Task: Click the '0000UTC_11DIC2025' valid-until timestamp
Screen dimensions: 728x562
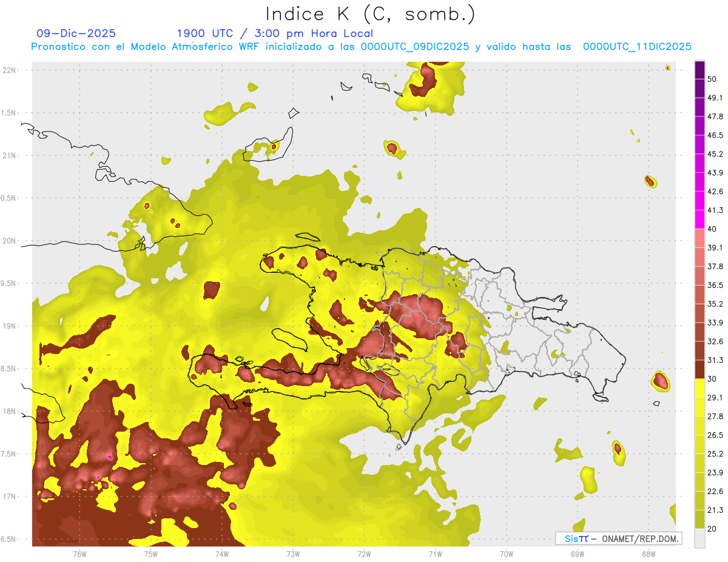Action: click(x=637, y=47)
